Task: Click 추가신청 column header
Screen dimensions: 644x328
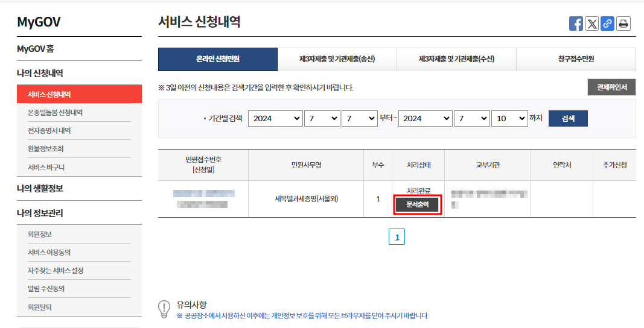Action: pos(615,165)
